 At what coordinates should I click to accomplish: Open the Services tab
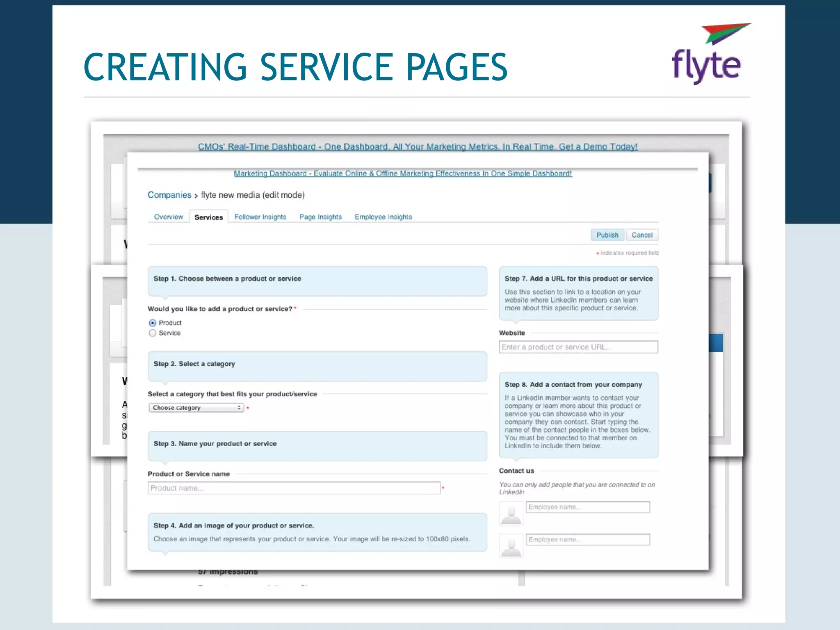click(208, 217)
